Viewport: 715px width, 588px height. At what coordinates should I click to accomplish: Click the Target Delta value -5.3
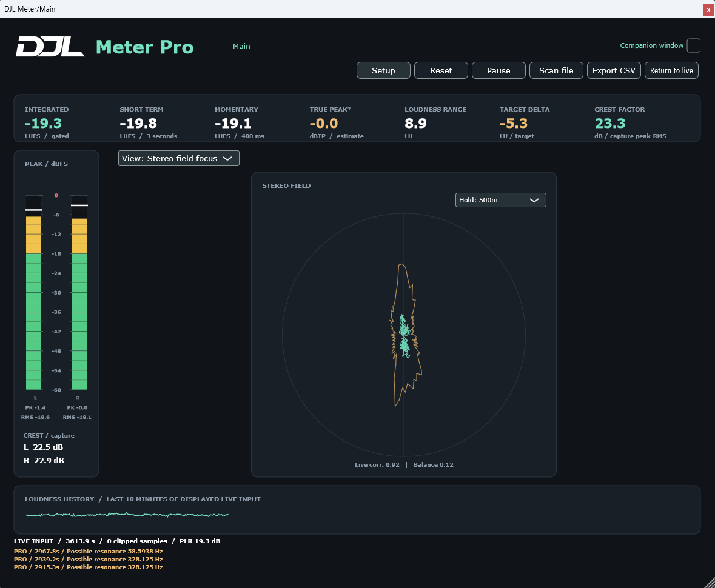(x=514, y=123)
